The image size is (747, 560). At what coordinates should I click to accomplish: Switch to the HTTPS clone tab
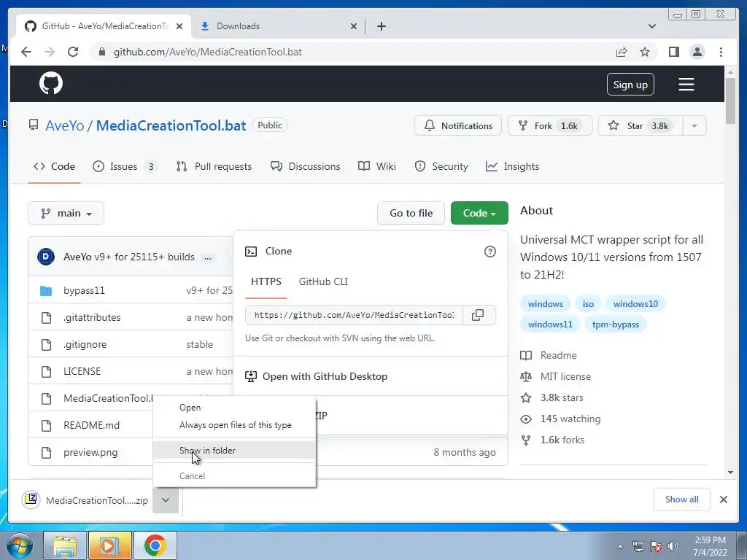266,281
